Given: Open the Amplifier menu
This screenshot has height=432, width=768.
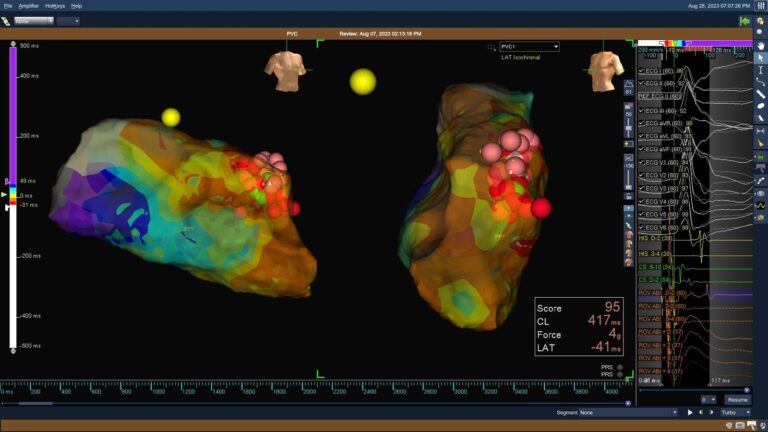Looking at the screenshot, I should point(29,6).
